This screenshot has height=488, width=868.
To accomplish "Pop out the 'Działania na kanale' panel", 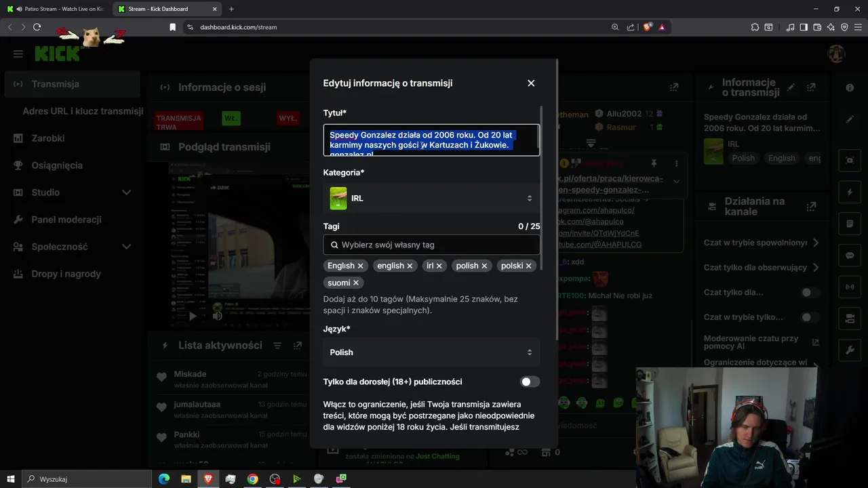I will coord(811,206).
